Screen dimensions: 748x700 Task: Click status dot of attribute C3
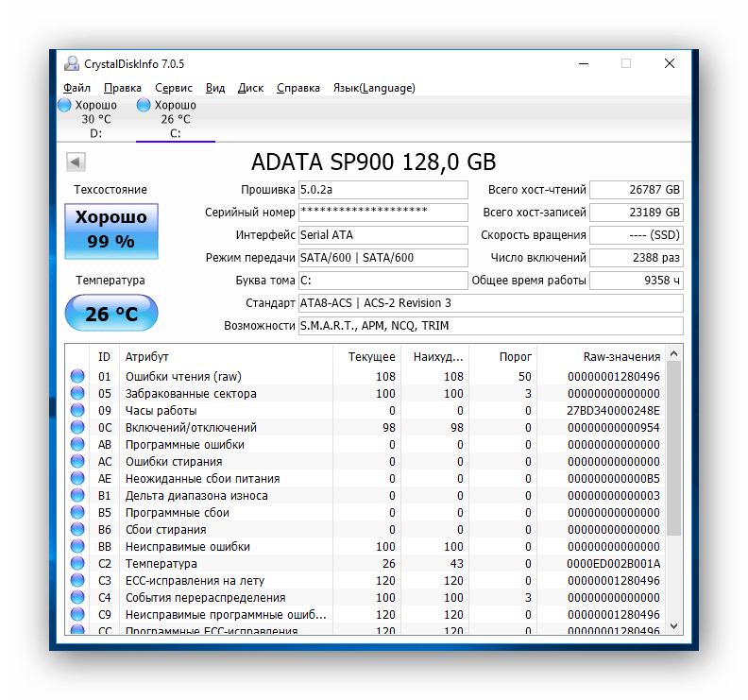pyautogui.click(x=77, y=580)
